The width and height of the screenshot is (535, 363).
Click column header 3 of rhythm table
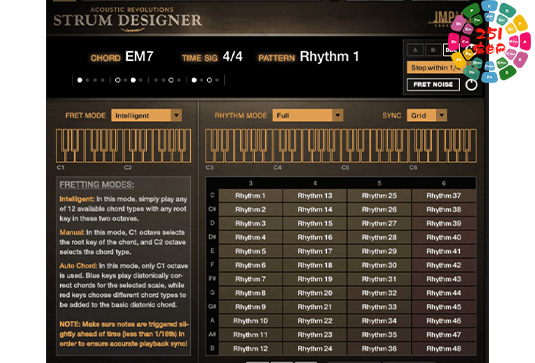[250, 183]
